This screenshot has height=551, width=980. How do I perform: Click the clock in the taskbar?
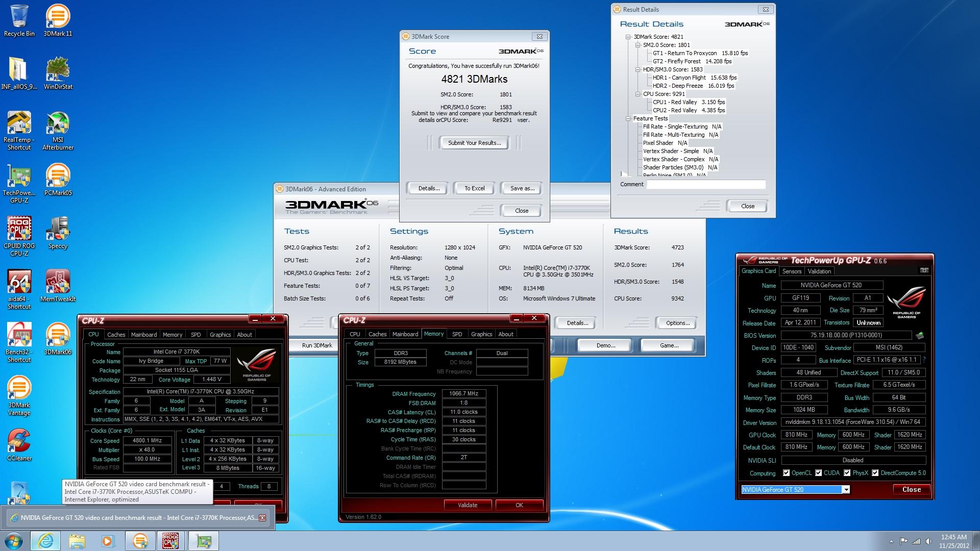click(x=953, y=541)
